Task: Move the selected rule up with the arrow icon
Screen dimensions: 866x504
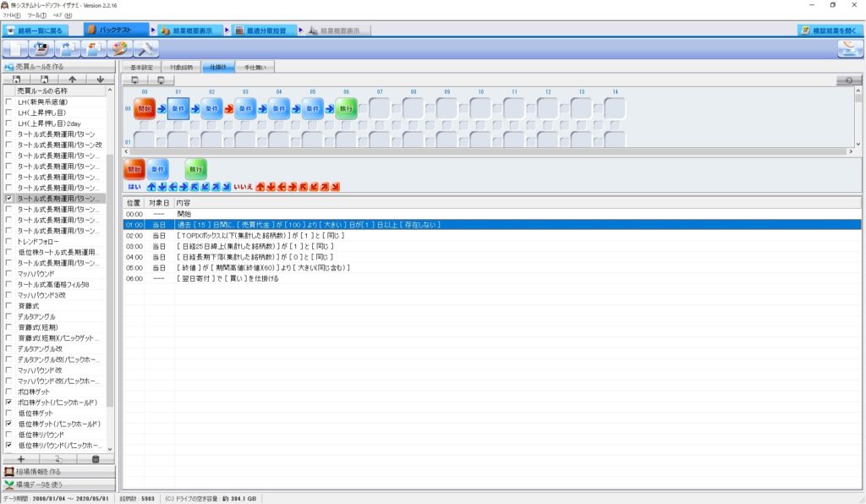Action: tap(73, 79)
